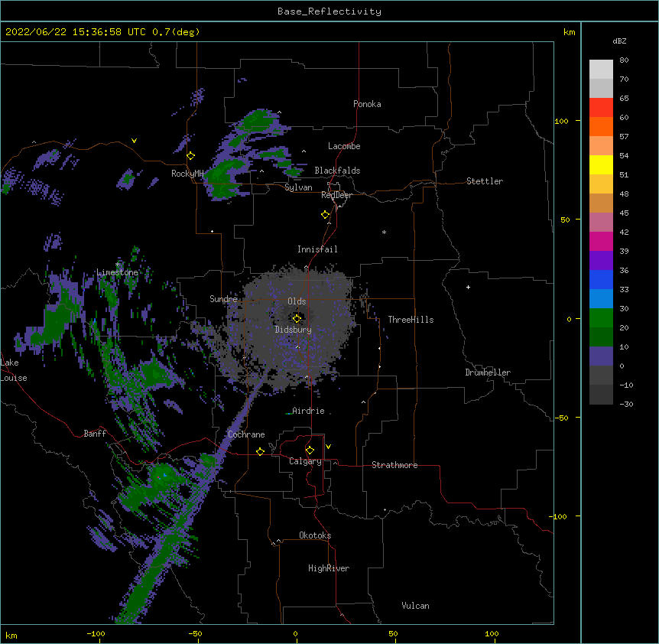Click the white asterisk marker east of Innisfail
The width and height of the screenshot is (659, 644).
(384, 232)
